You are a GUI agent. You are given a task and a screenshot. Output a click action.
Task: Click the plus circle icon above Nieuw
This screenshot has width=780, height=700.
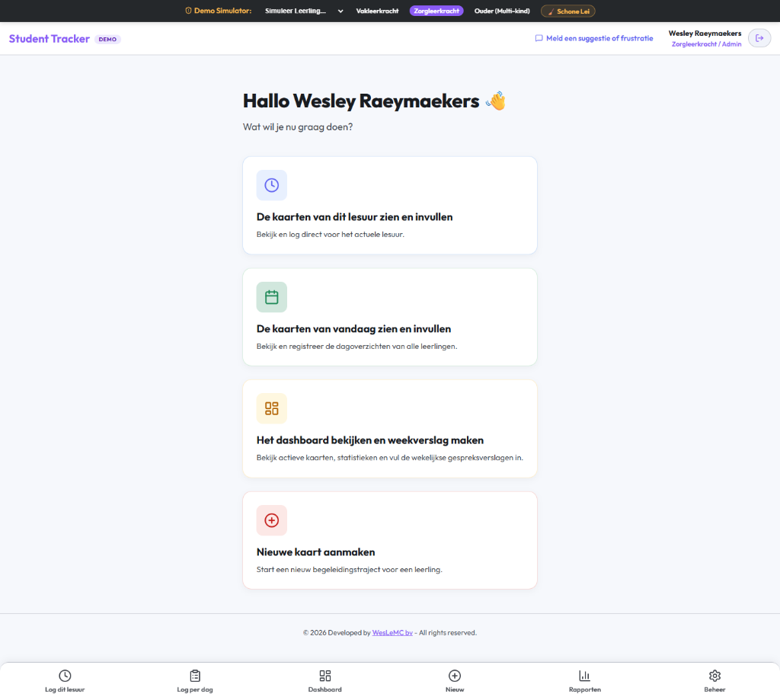tap(455, 676)
